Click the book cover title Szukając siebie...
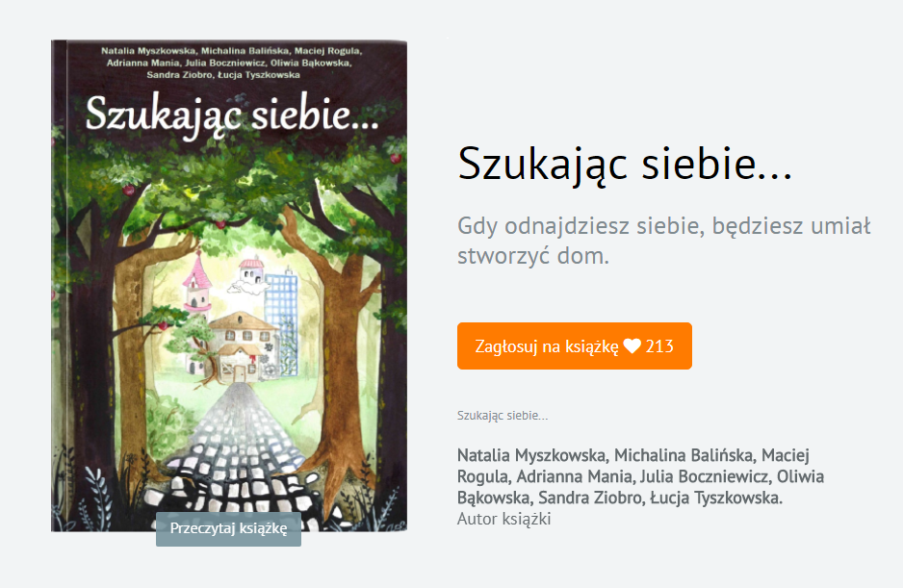Image resolution: width=903 pixels, height=588 pixels. (232, 115)
